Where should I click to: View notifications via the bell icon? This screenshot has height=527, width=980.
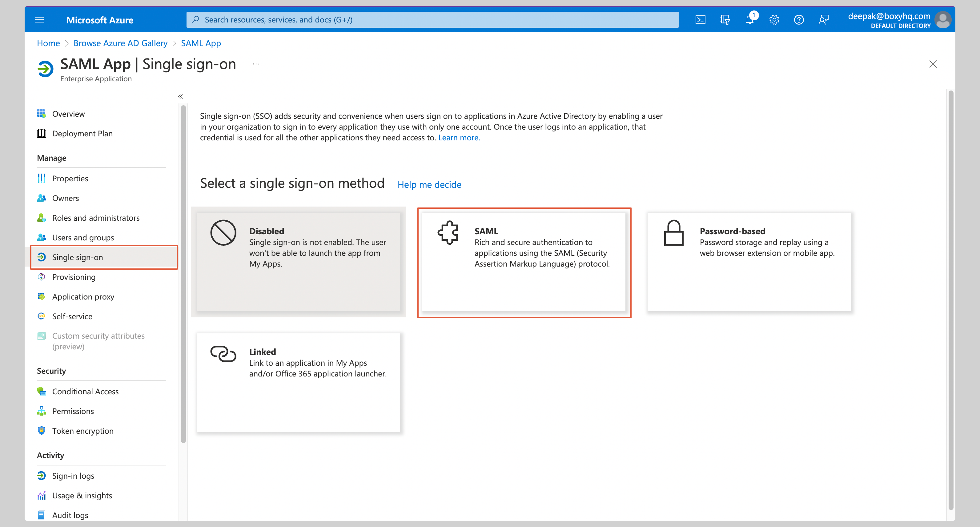(749, 19)
